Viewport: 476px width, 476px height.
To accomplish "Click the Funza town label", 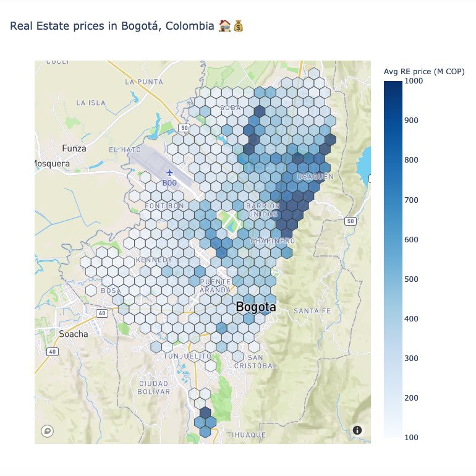I will coord(74,148).
